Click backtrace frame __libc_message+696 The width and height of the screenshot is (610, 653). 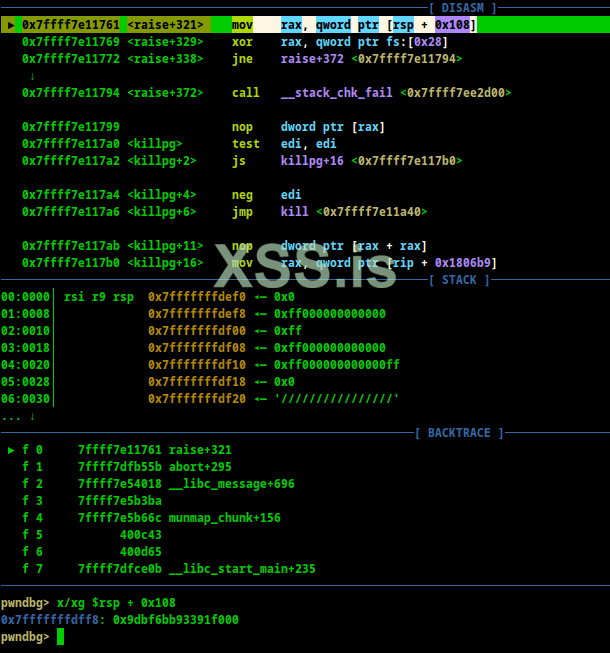pyautogui.click(x=158, y=484)
